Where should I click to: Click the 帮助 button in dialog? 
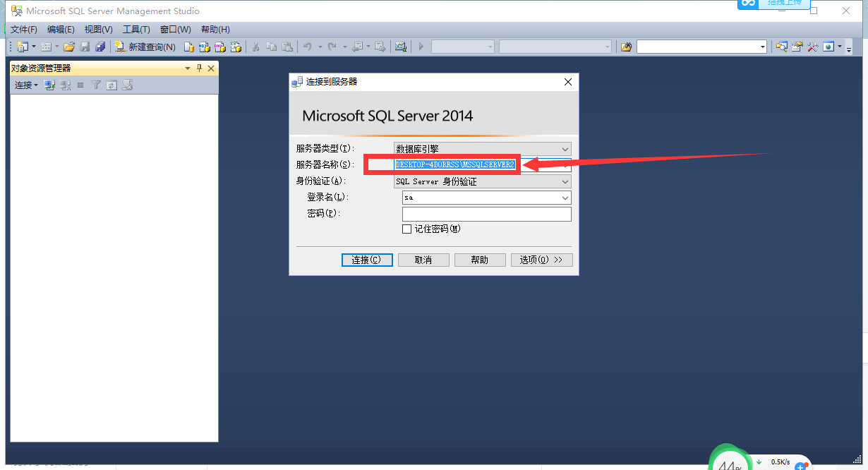click(480, 260)
